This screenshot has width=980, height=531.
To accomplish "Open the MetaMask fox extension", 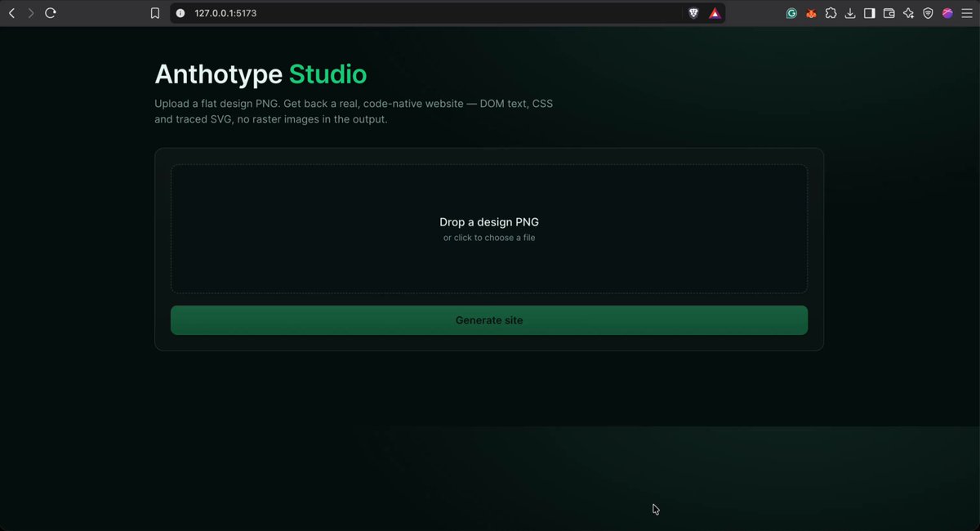I will [x=811, y=13].
